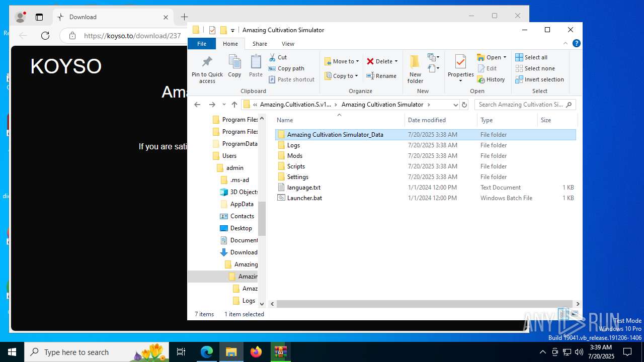This screenshot has height=362, width=644.
Task: Open Quick Access Toolbar customize arrow
Action: tap(232, 31)
